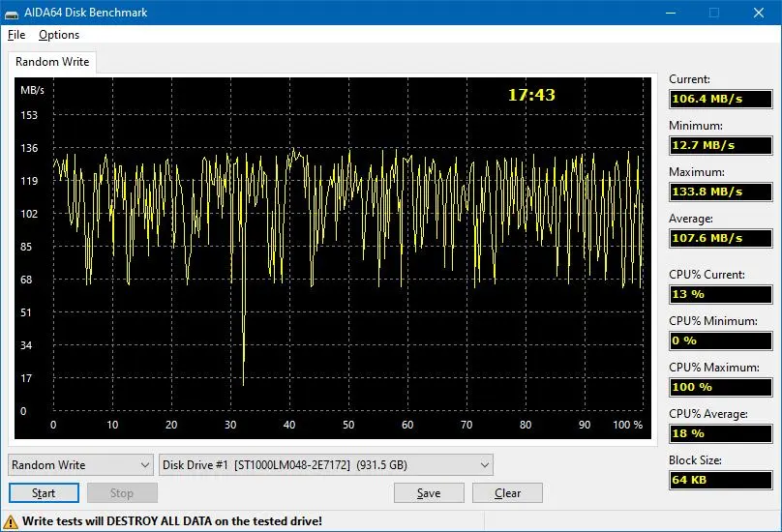Click the 60 x-axis label

(407, 425)
